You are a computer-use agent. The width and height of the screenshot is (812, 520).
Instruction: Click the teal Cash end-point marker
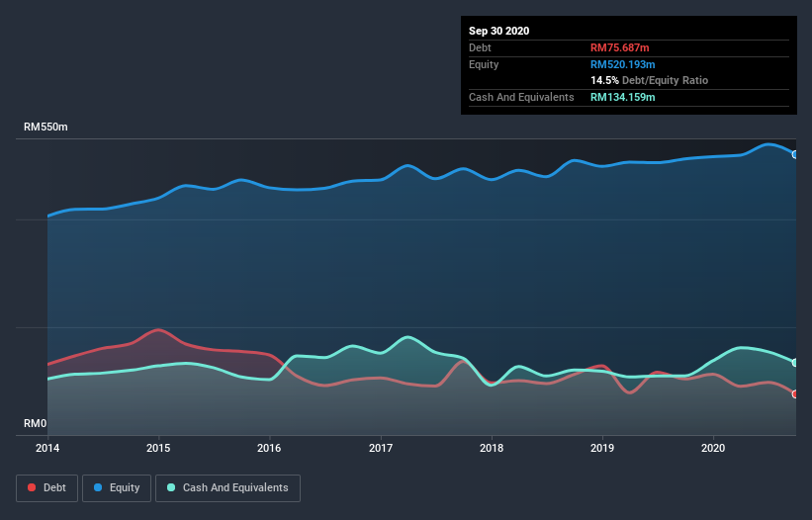[795, 363]
